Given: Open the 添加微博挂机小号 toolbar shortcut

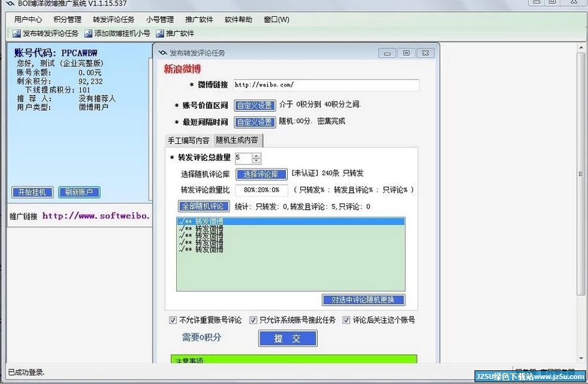Looking at the screenshot, I should coord(117,33).
